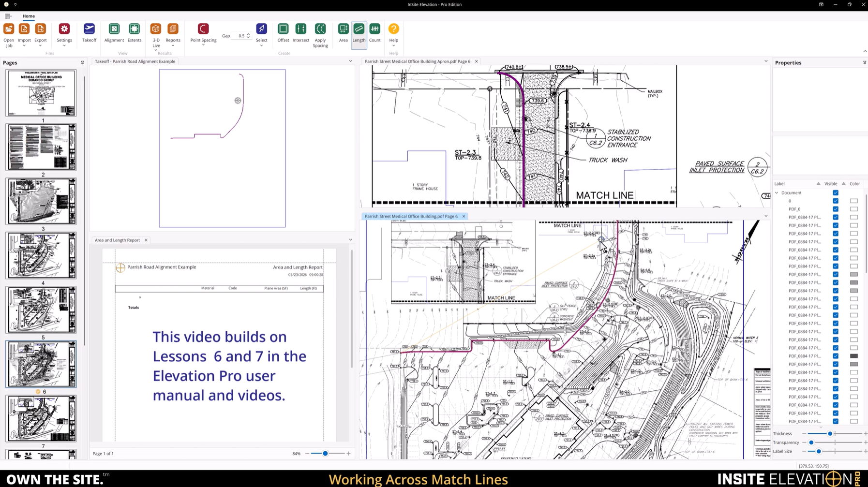Toggle visibility checkbox for PDF_0 layer
This screenshot has height=487, width=868.
[836, 209]
